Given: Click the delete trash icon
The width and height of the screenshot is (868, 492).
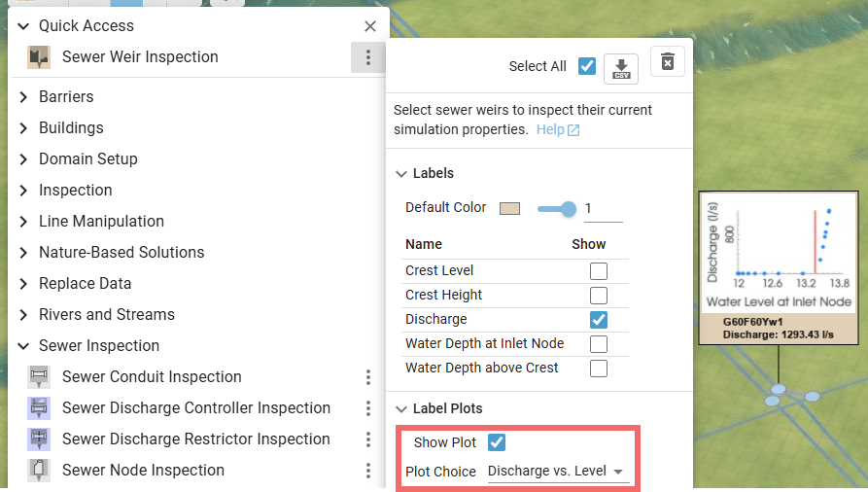Looking at the screenshot, I should (668, 62).
